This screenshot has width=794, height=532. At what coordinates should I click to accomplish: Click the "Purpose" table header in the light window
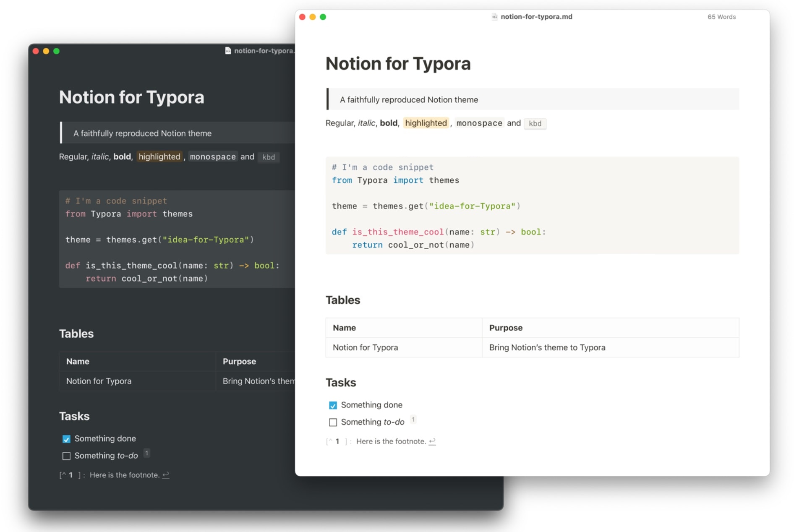coord(506,328)
